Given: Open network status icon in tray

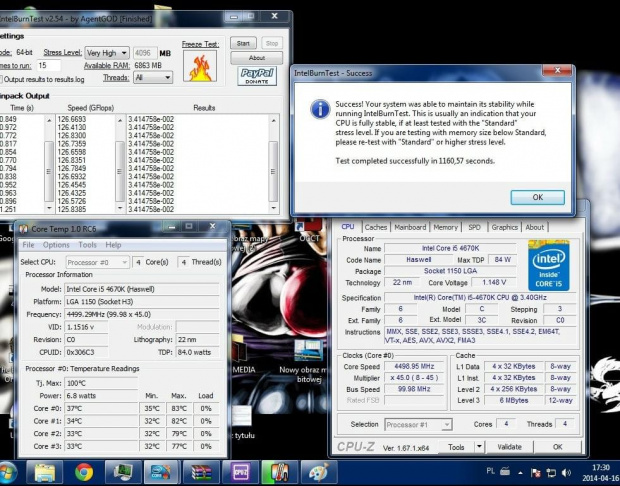Looking at the screenshot, I should [551, 473].
